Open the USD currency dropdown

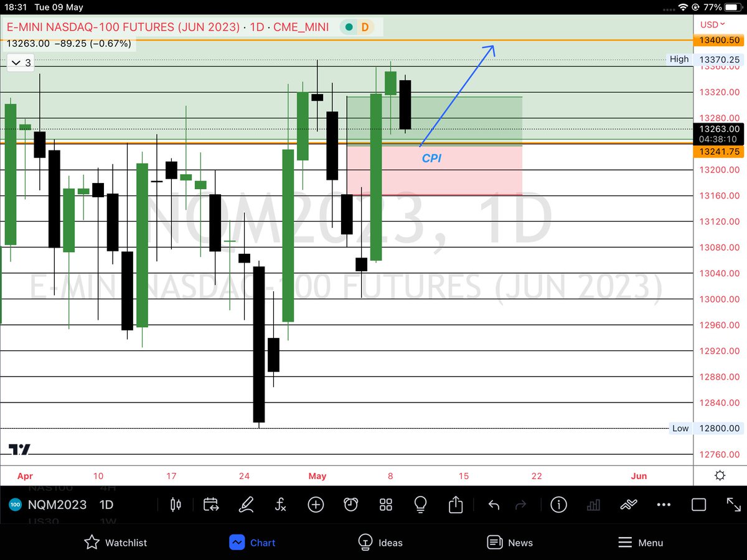pos(713,24)
